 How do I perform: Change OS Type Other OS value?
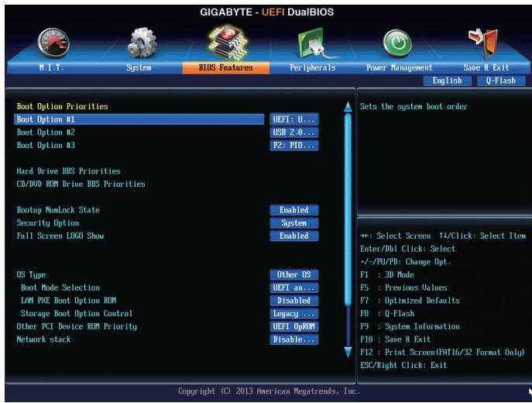click(294, 274)
